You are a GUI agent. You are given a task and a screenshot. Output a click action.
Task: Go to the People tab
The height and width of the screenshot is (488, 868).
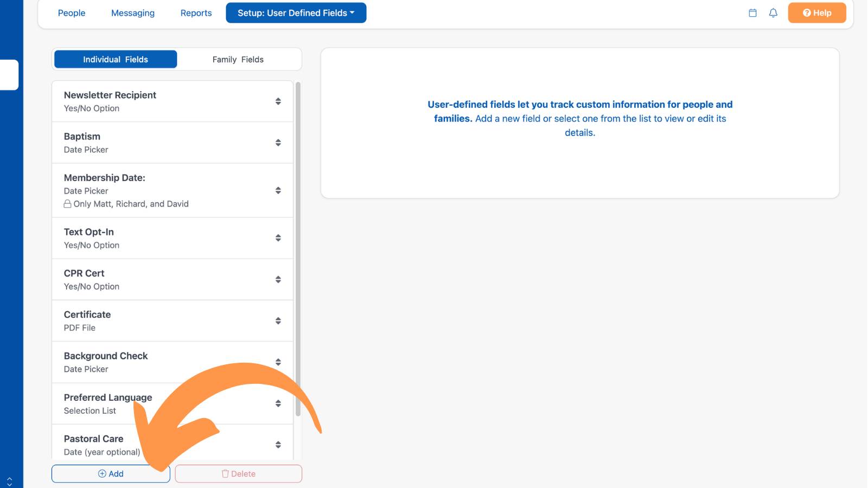tap(72, 13)
